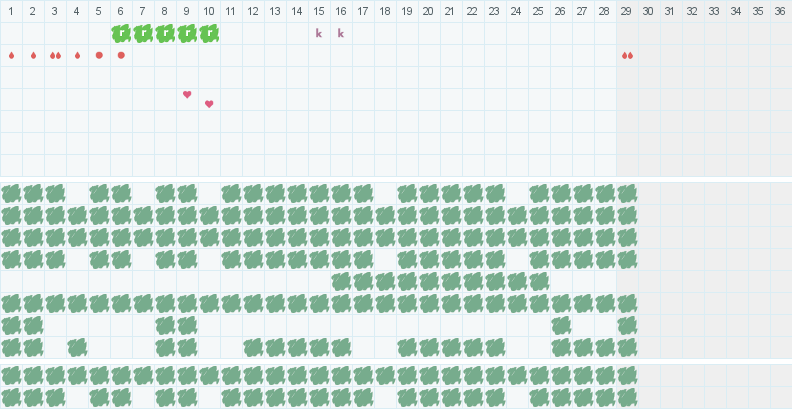The image size is (792, 409).
Task: Click the day 1 column header
Action: coord(11,11)
